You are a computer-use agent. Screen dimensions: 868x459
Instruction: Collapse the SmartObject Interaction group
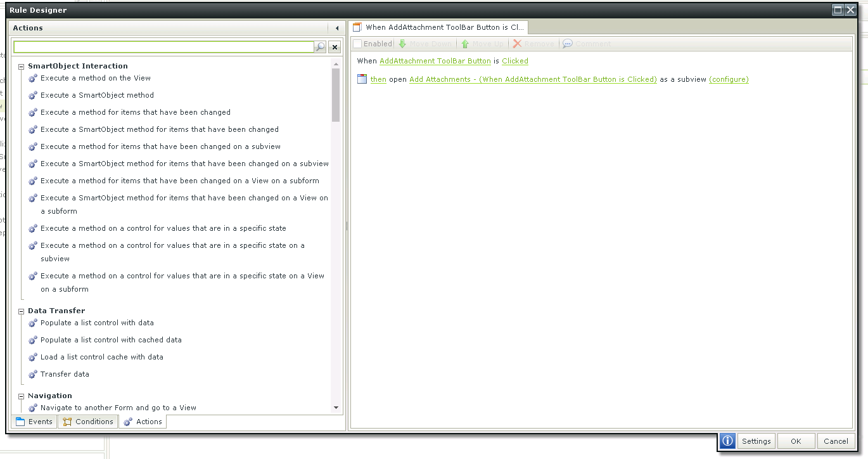point(21,67)
